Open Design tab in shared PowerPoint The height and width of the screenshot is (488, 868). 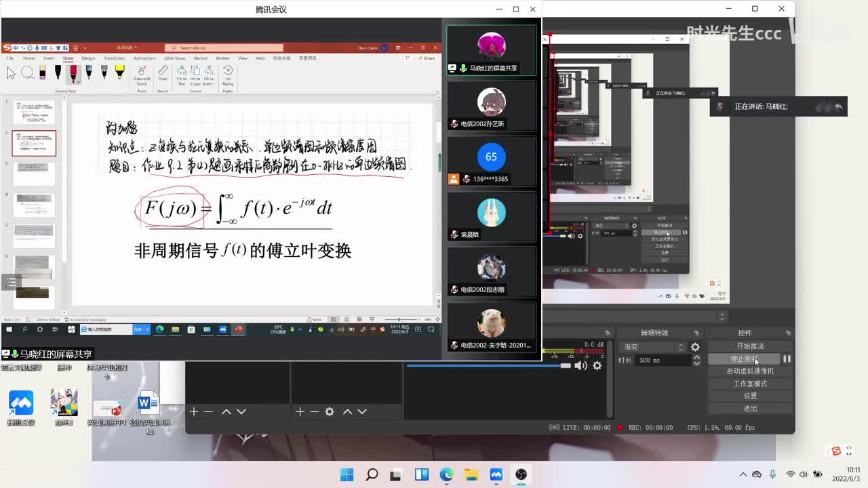(x=88, y=58)
